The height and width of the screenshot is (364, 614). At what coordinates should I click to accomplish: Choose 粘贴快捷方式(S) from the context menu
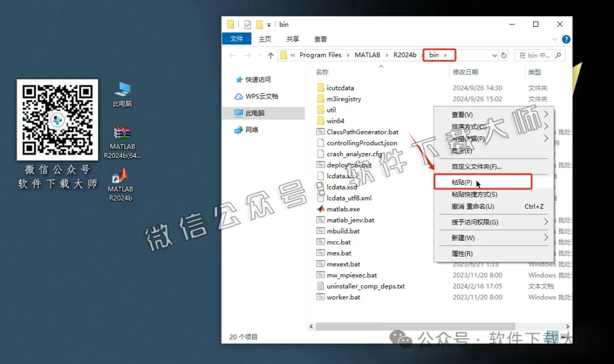[x=493, y=194]
